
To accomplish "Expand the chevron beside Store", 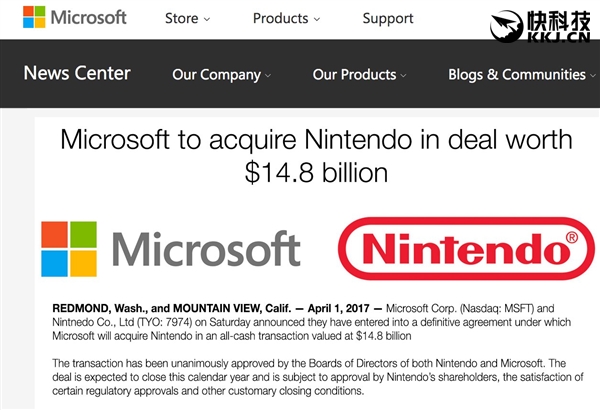I will [207, 20].
